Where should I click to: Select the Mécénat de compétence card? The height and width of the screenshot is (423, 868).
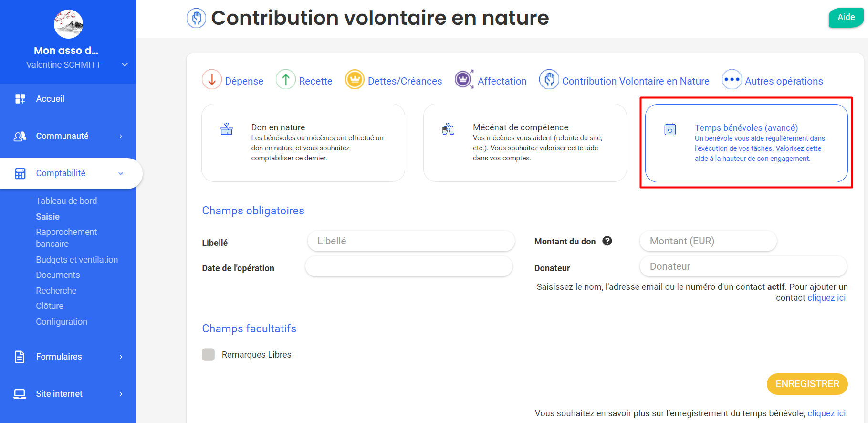pos(524,143)
